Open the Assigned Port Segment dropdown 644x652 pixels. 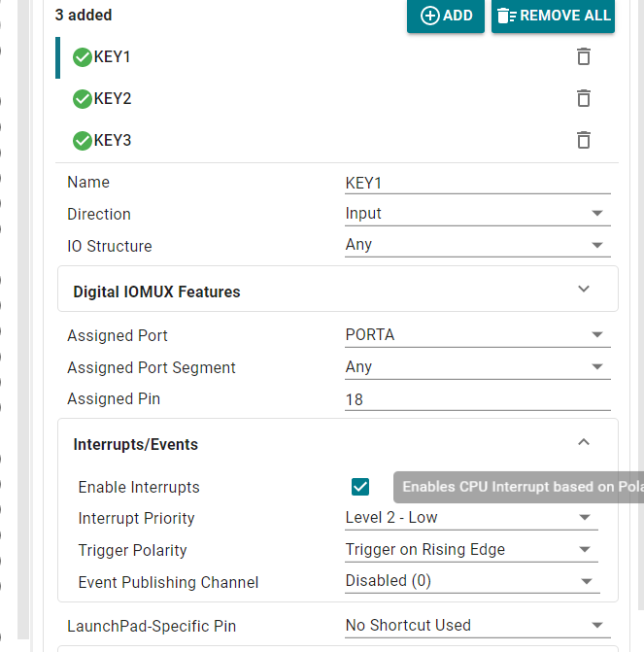pyautogui.click(x=478, y=367)
